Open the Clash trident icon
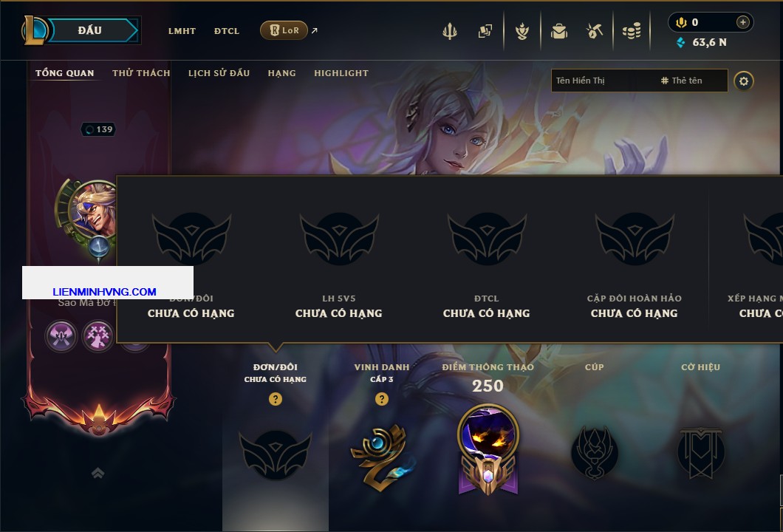The height and width of the screenshot is (532, 783). tap(449, 31)
